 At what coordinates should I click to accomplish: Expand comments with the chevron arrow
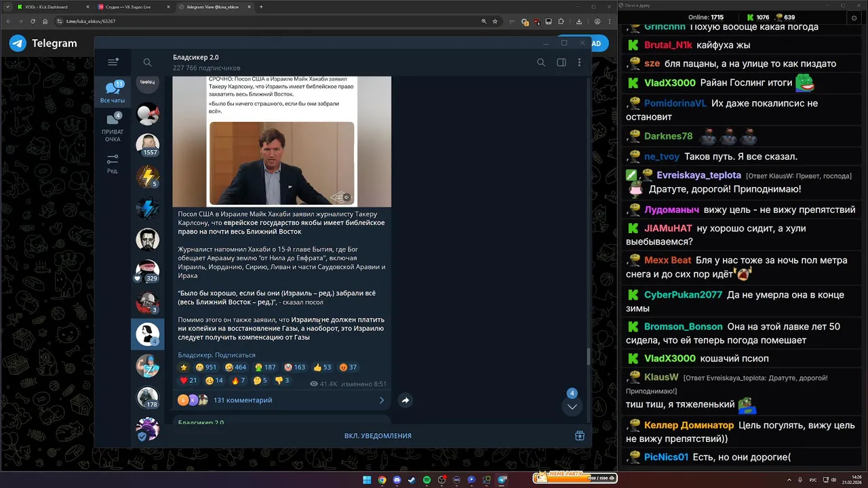point(382,401)
